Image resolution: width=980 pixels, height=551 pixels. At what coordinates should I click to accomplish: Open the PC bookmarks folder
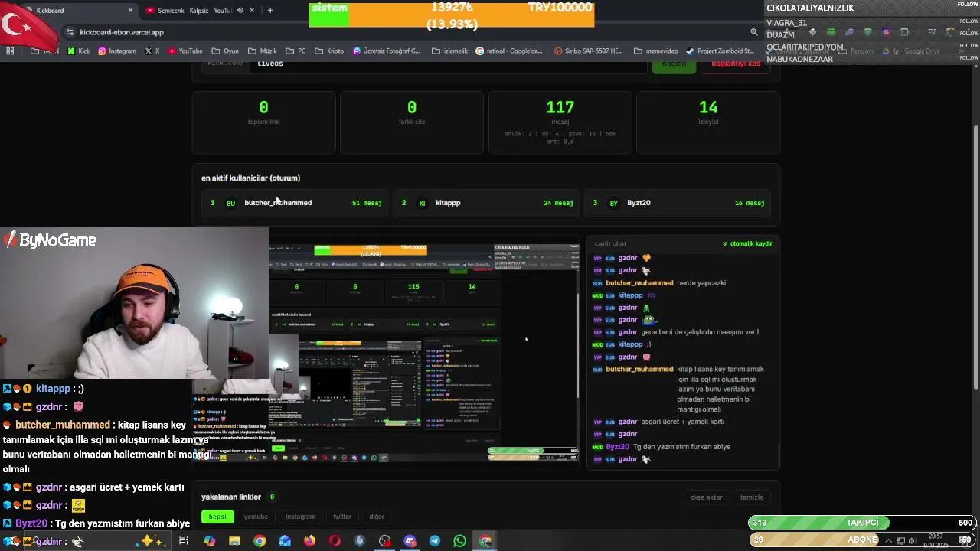[x=296, y=51]
